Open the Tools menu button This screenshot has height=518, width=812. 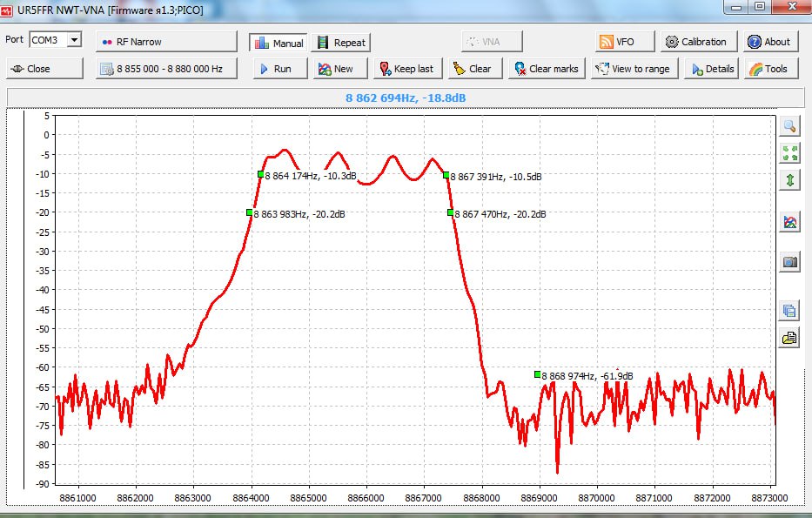click(x=767, y=69)
